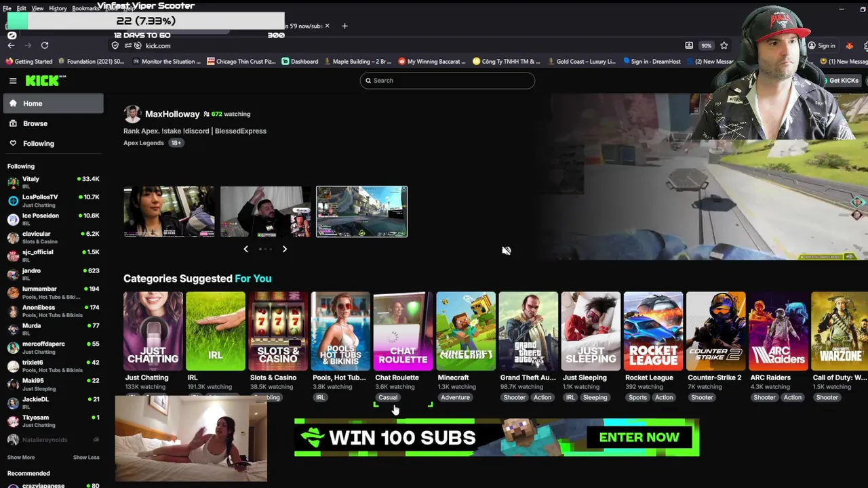Open JackieDL's channel from Following
868x488 pixels.
(54, 402)
